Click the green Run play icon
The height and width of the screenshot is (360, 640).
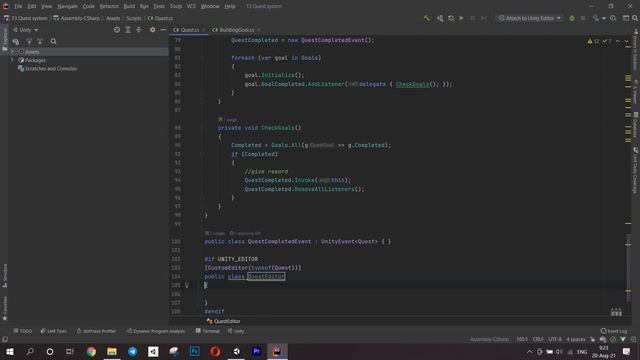[x=461, y=18]
